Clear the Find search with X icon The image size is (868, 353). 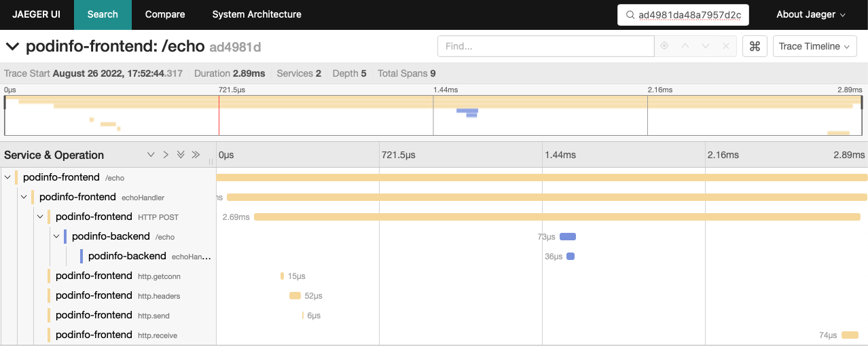click(x=725, y=46)
